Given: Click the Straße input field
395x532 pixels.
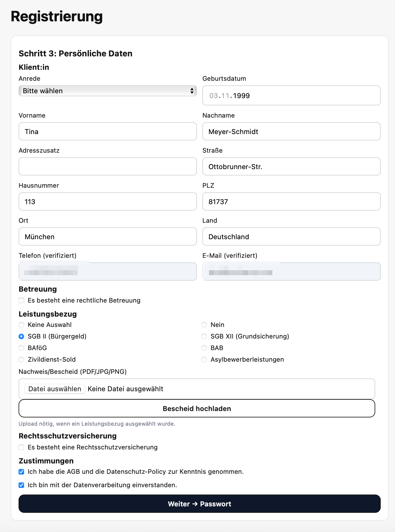Looking at the screenshot, I should pos(291,167).
